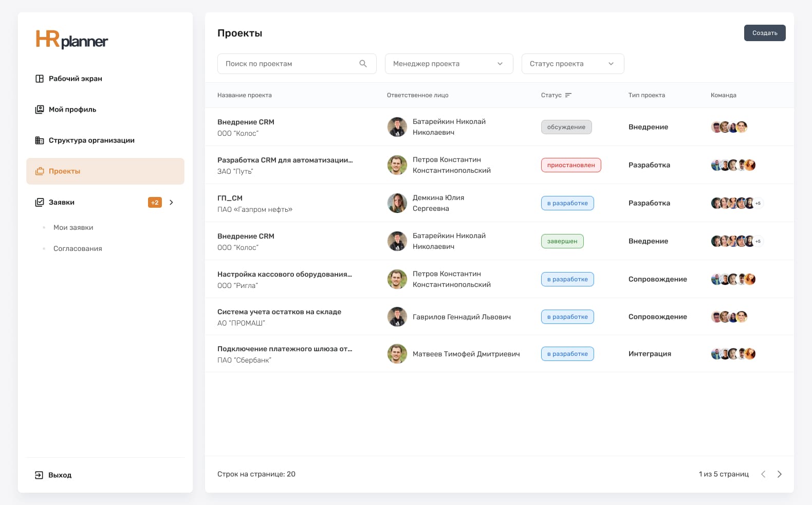The height and width of the screenshot is (505, 812).
Task: Click the Проекты briefcase icon
Action: click(40, 171)
